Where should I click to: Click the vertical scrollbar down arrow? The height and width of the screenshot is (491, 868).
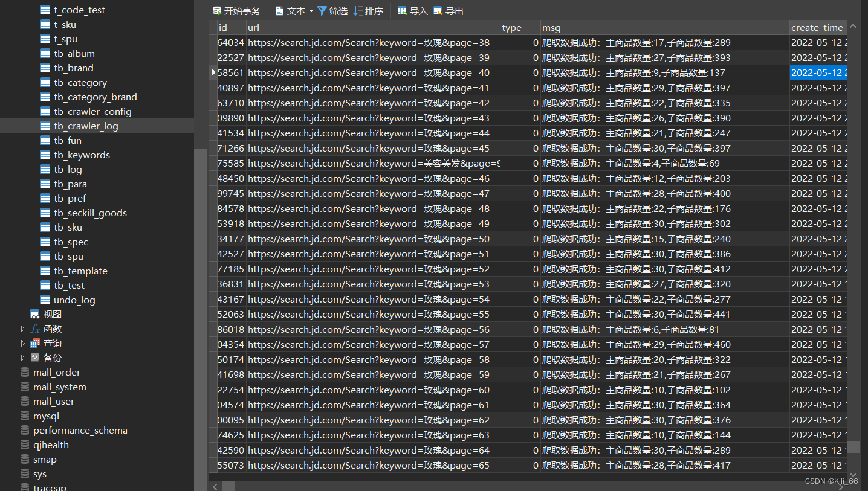[853, 474]
